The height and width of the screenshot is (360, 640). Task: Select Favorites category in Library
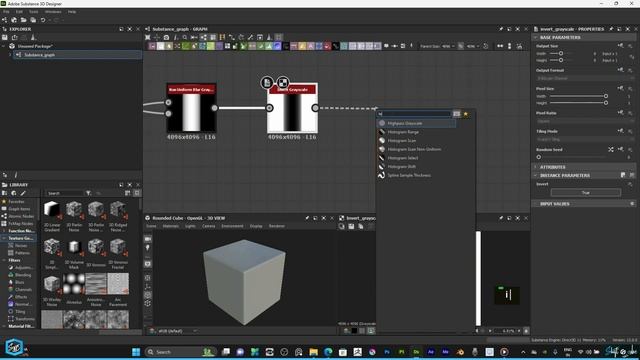(x=16, y=202)
